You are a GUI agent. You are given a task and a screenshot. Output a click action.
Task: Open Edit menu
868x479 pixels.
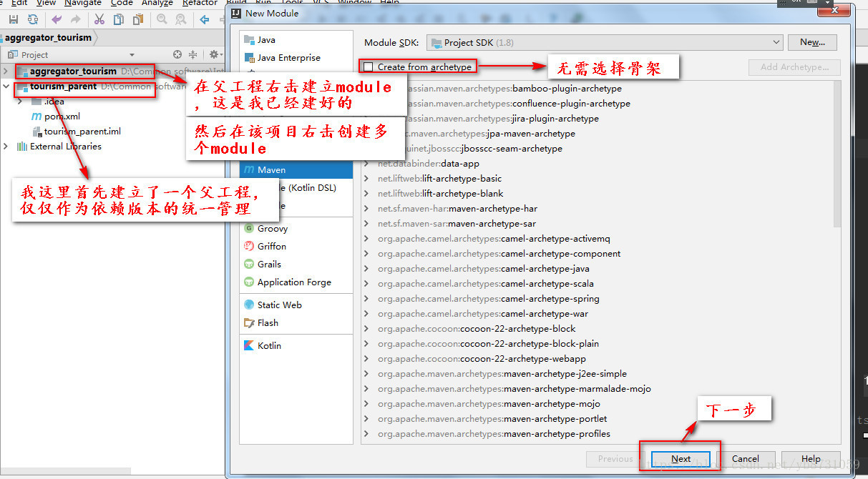[19, 3]
